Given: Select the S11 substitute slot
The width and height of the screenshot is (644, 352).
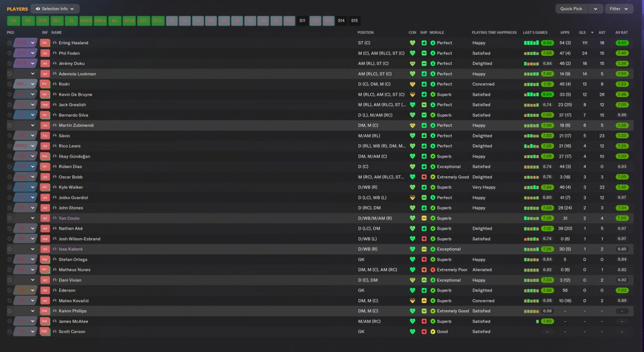Looking at the screenshot, I should (302, 21).
